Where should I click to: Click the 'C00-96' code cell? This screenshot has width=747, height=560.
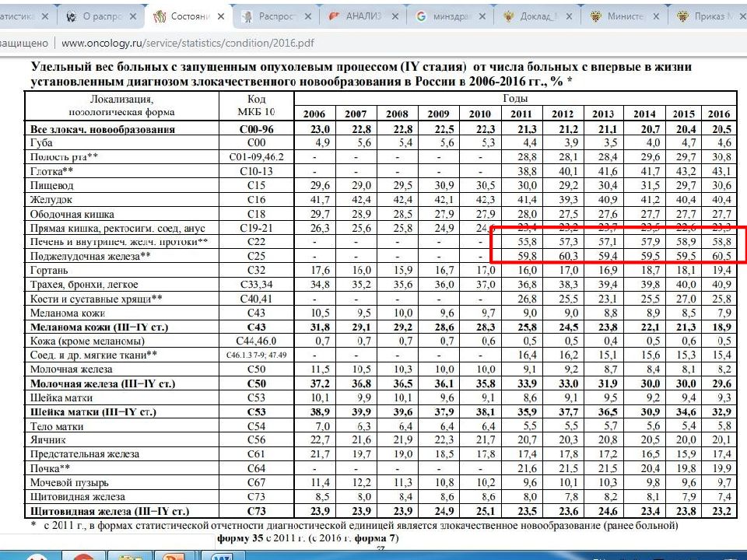(256, 129)
